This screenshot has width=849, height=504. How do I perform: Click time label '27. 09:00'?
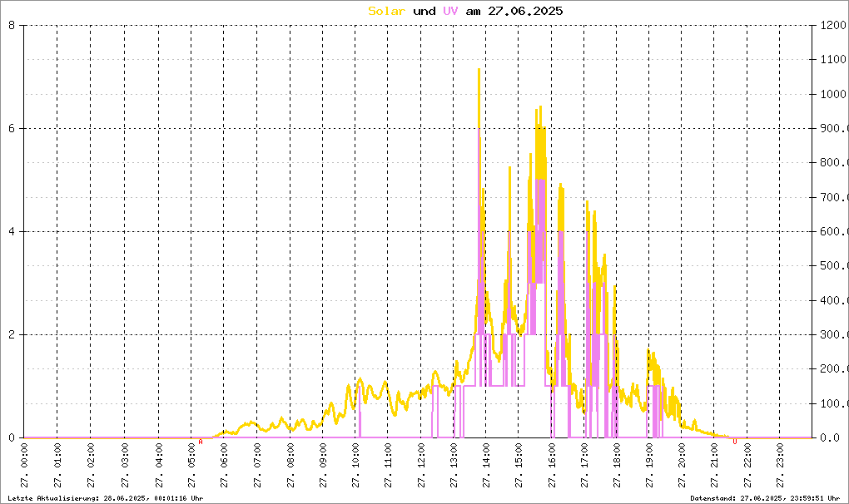(x=323, y=465)
